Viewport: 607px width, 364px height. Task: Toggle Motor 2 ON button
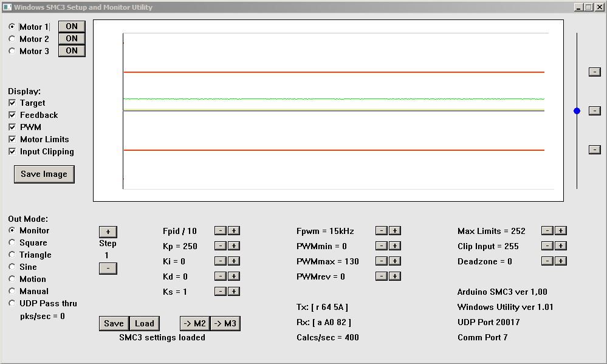[x=72, y=38]
